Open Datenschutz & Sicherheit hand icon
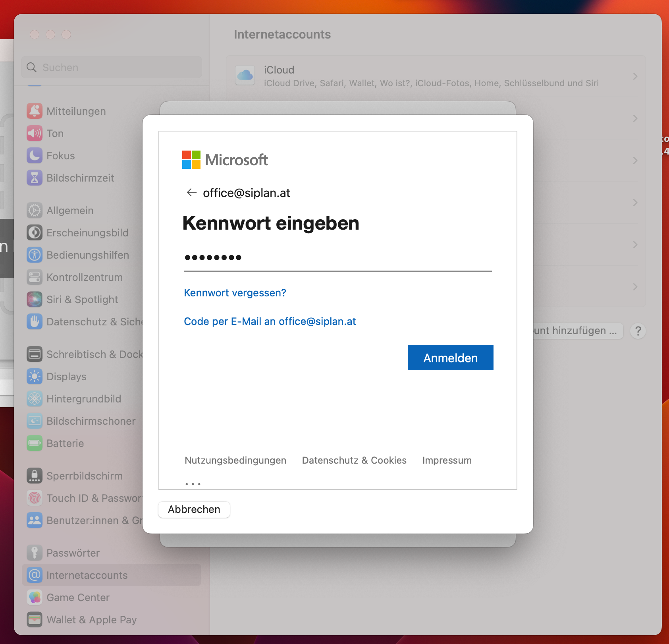The width and height of the screenshot is (669, 644). tap(35, 321)
